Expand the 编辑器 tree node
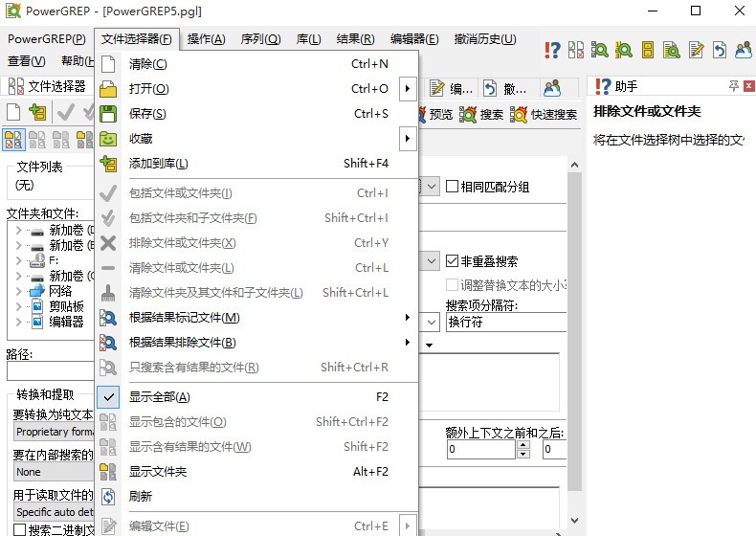The width and height of the screenshot is (756, 536). pos(18,322)
